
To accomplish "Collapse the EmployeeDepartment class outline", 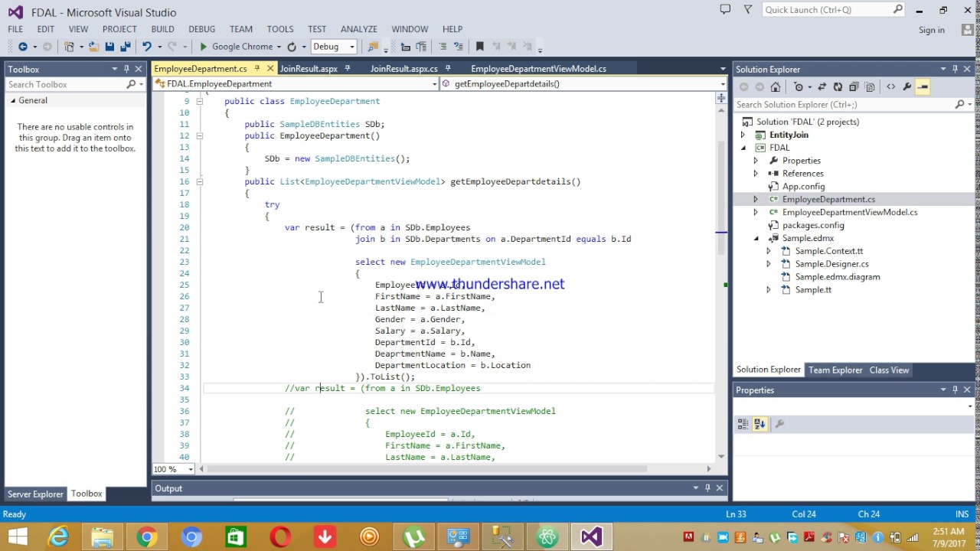I will [x=199, y=101].
